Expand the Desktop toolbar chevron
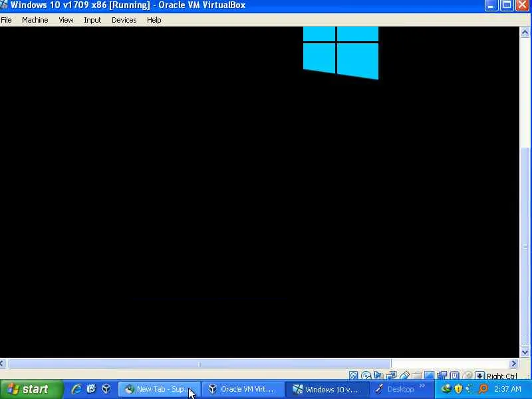 (x=422, y=386)
